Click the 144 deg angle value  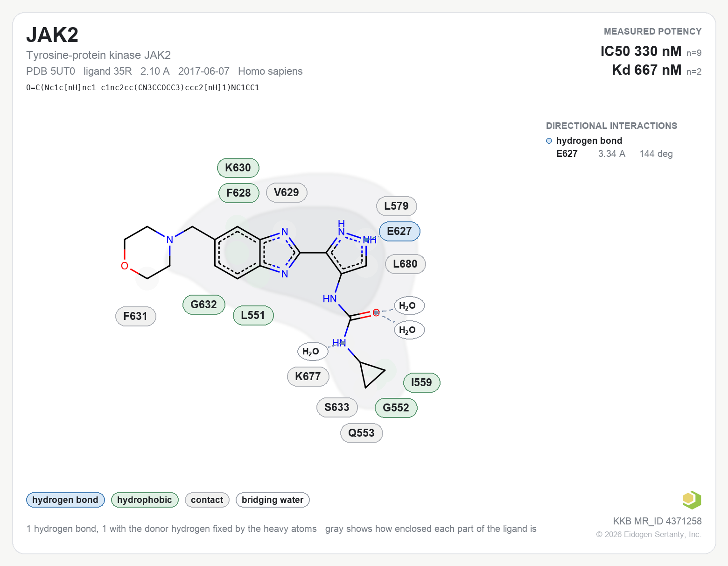point(656,154)
